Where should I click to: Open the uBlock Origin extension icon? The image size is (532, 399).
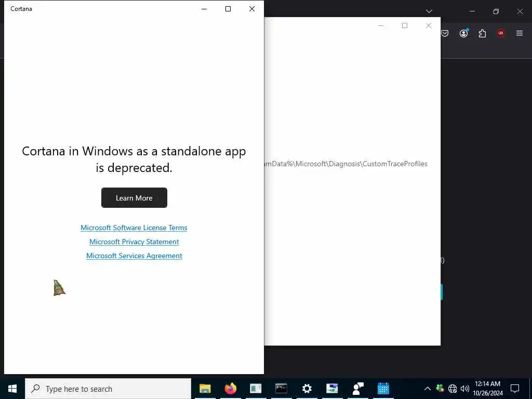coord(501,33)
